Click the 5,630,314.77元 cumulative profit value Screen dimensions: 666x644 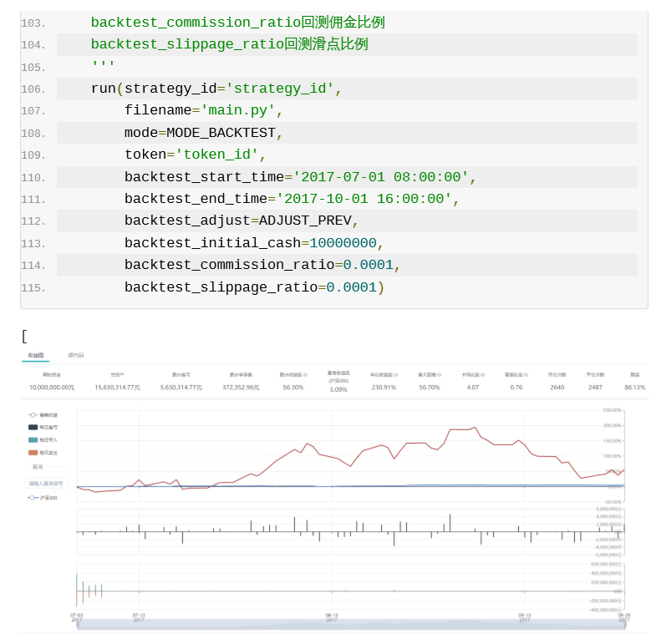(x=181, y=388)
